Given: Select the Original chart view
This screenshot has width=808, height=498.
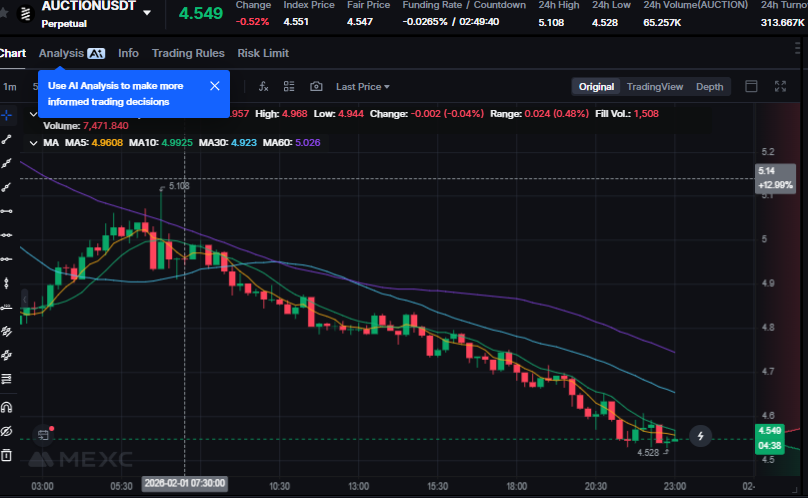Looking at the screenshot, I should click(596, 87).
